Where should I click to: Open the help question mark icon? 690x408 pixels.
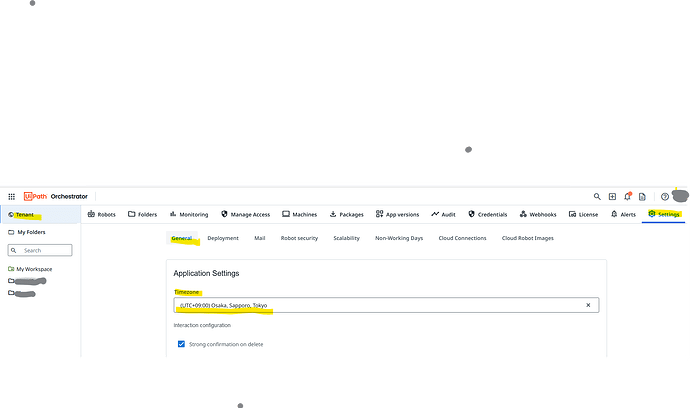coord(664,196)
